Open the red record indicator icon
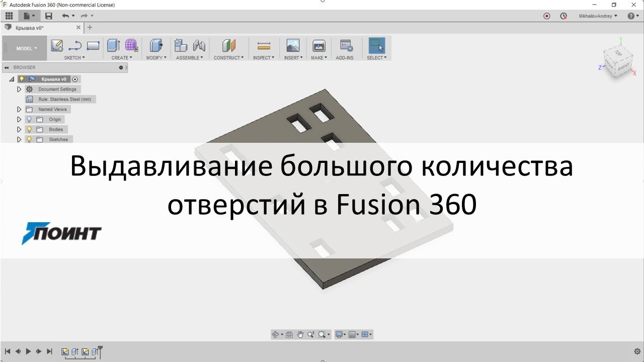 click(x=547, y=16)
